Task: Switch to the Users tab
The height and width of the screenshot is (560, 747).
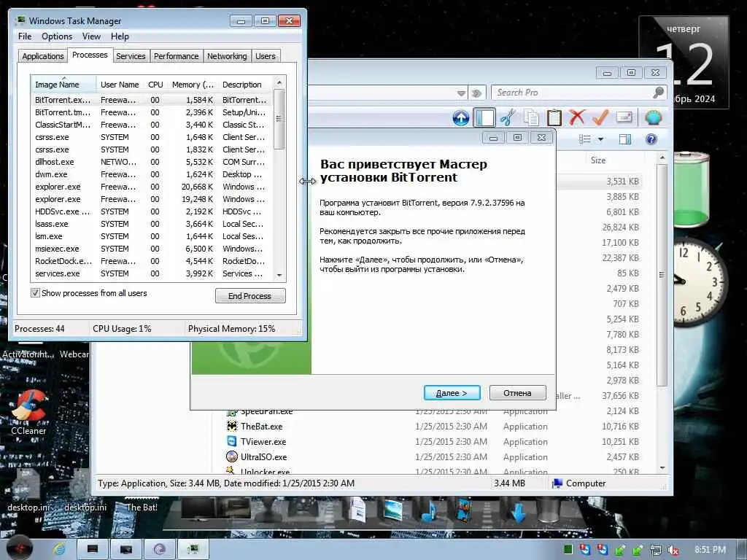Action: [x=266, y=55]
